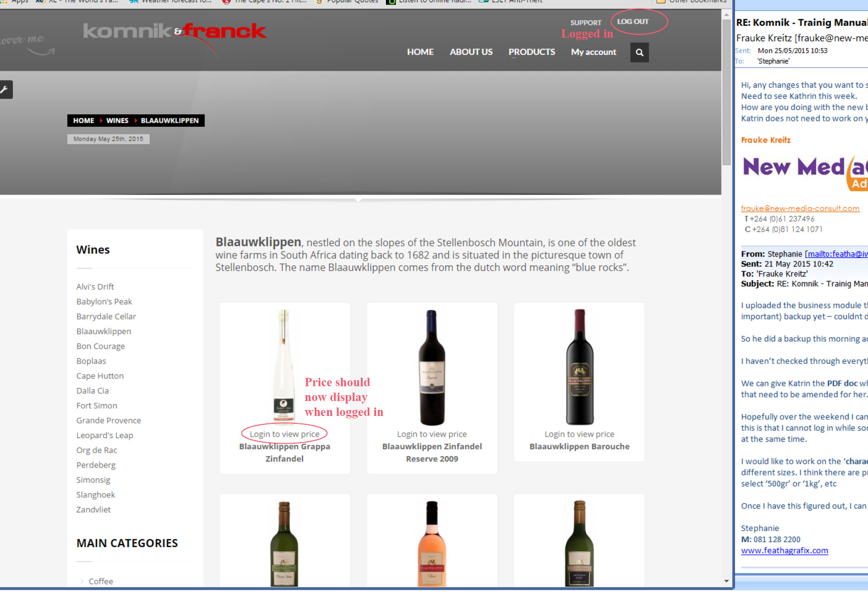
Task: Select Simonsig wine category
Action: (93, 480)
